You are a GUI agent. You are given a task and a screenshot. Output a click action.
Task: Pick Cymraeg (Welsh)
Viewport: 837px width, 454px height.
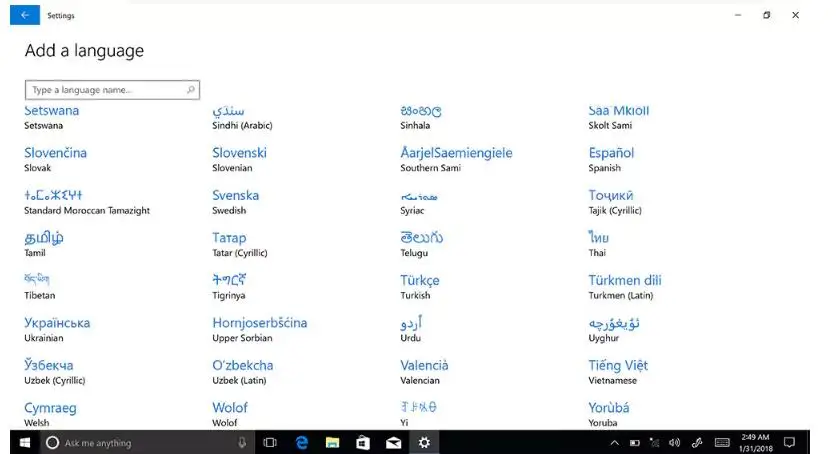pyautogui.click(x=50, y=415)
